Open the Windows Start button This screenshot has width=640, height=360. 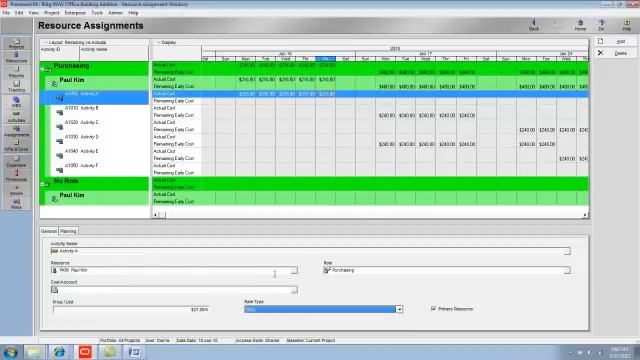pyautogui.click(x=10, y=352)
